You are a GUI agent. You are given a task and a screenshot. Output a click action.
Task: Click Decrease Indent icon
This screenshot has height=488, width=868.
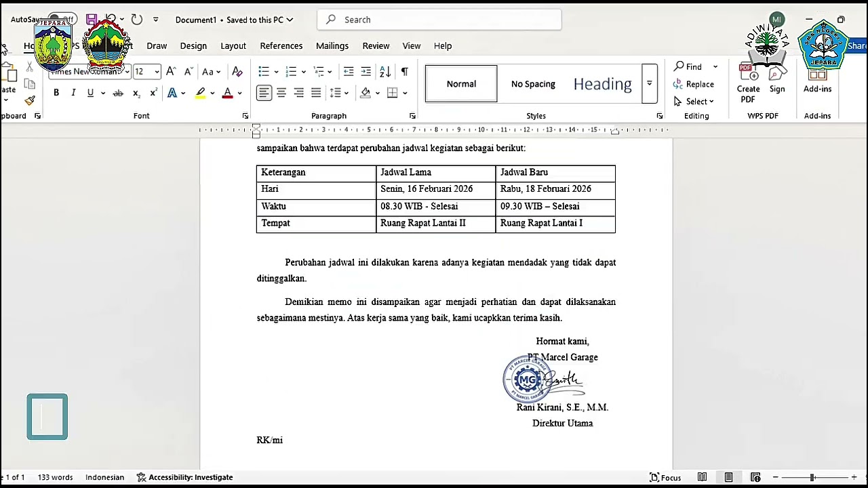tap(349, 71)
